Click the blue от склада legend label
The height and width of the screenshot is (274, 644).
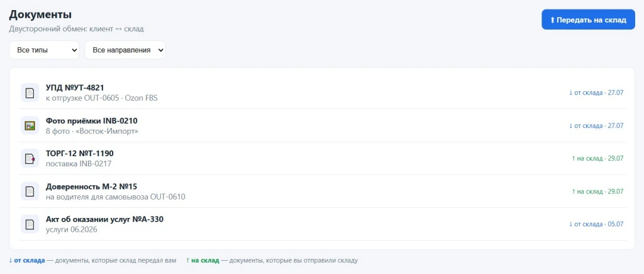[27, 260]
